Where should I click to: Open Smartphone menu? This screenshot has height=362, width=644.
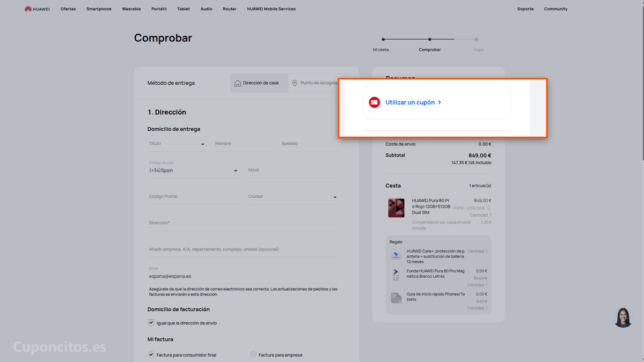99,9
